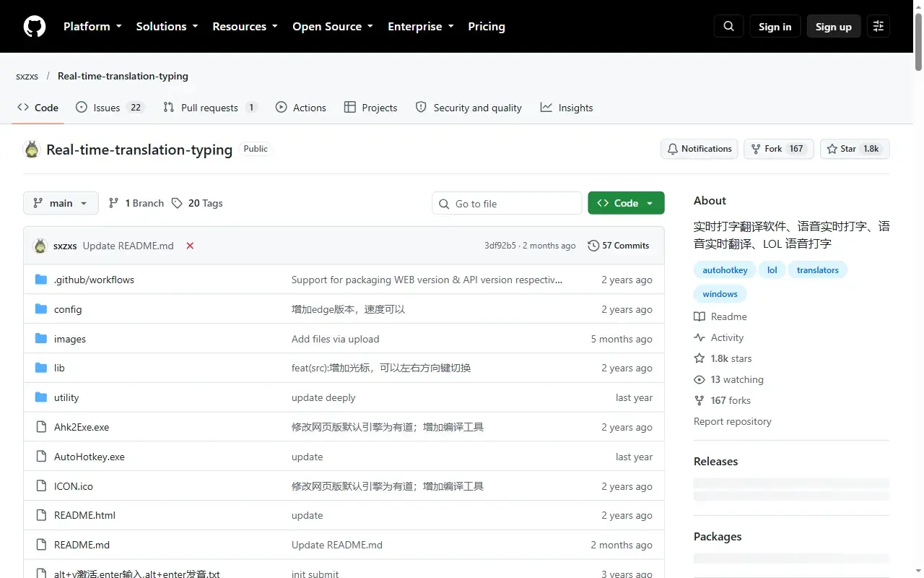The height and width of the screenshot is (578, 924).
Task: Click the bell Notifications button
Action: point(699,149)
